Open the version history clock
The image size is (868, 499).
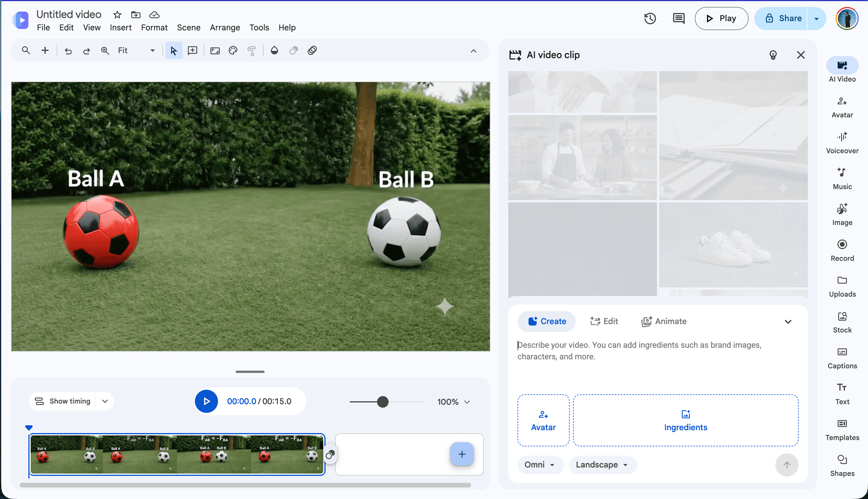pos(650,18)
